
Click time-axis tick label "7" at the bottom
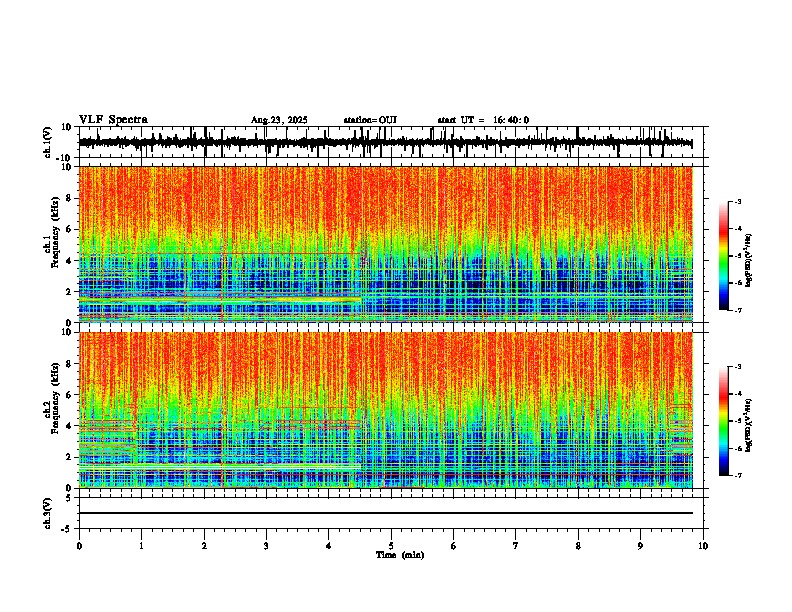click(516, 546)
